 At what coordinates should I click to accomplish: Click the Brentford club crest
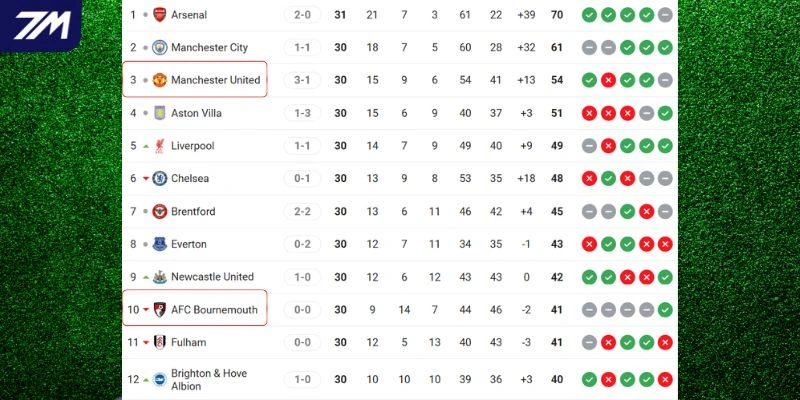(160, 212)
